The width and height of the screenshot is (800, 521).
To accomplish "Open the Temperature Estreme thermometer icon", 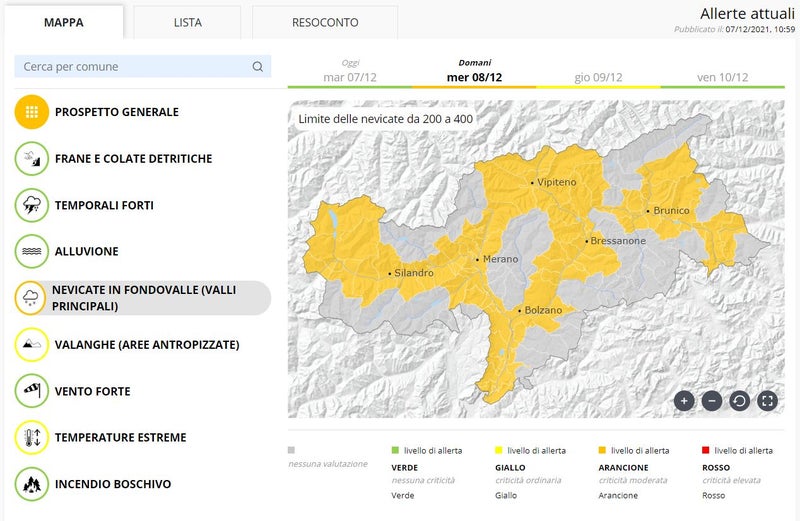I will (32, 437).
